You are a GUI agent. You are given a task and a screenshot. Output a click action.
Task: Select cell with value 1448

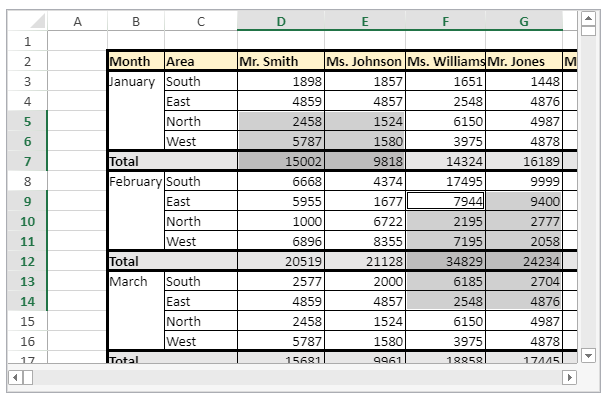pyautogui.click(x=524, y=81)
